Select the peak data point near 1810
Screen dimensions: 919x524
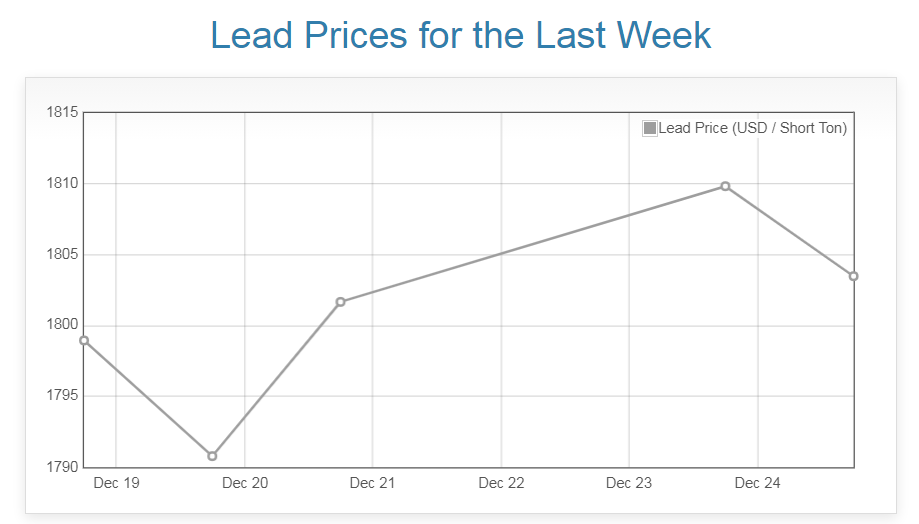pos(725,186)
